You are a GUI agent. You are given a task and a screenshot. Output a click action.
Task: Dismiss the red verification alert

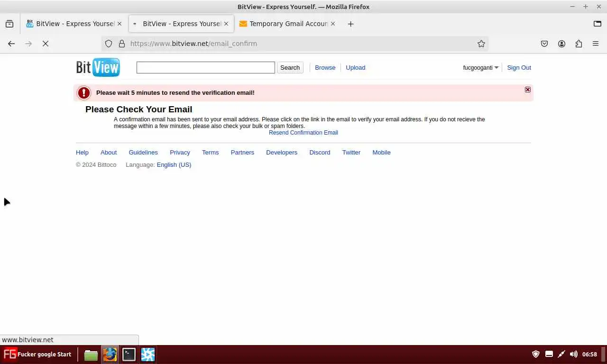click(527, 90)
